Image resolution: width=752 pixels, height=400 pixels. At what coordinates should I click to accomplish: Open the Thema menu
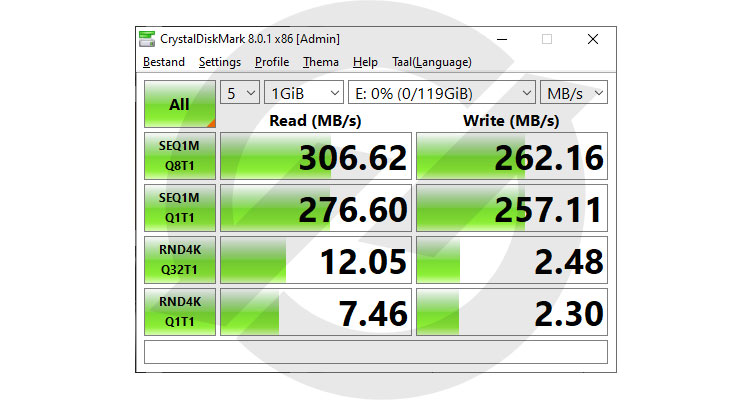[321, 62]
